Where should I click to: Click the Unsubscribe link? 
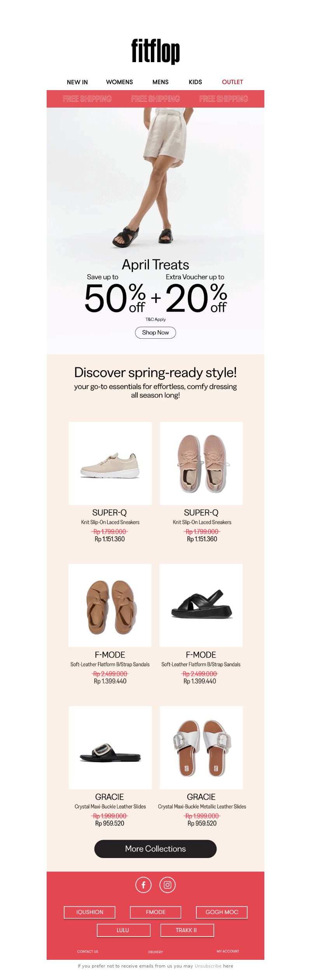coord(208,966)
